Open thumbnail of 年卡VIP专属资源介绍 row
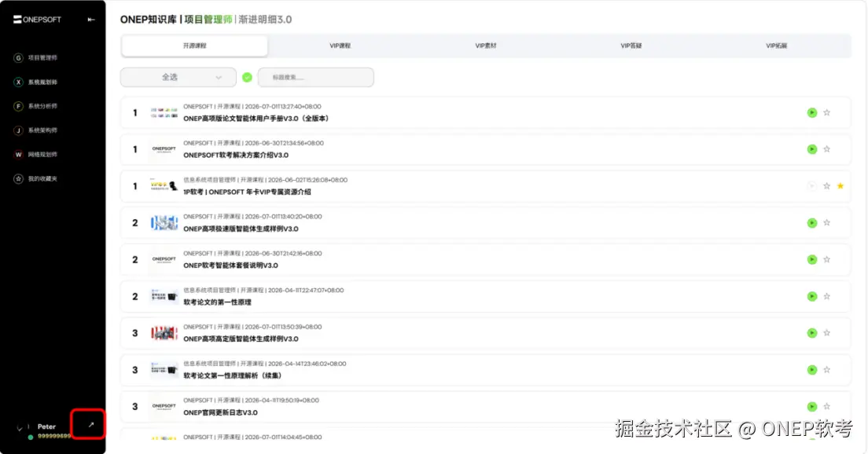The image size is (868, 454). 164,186
